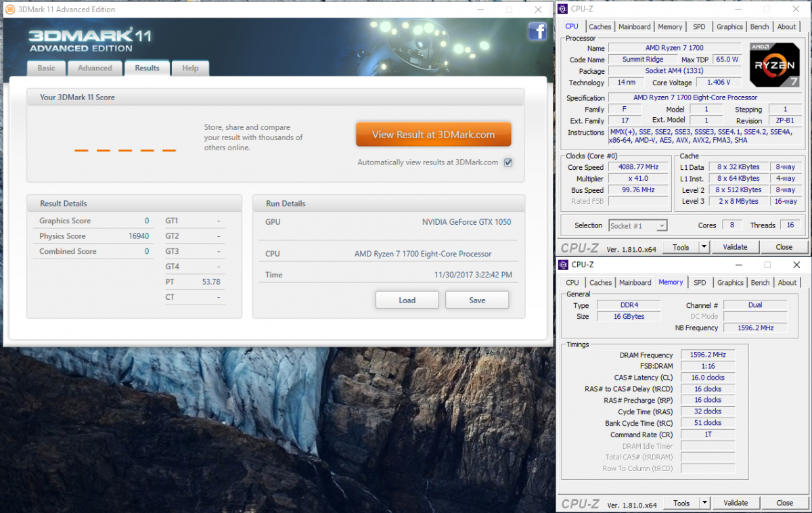Click the Facebook icon in 3DMark 11
Screen dimensions: 812x513
click(537, 31)
